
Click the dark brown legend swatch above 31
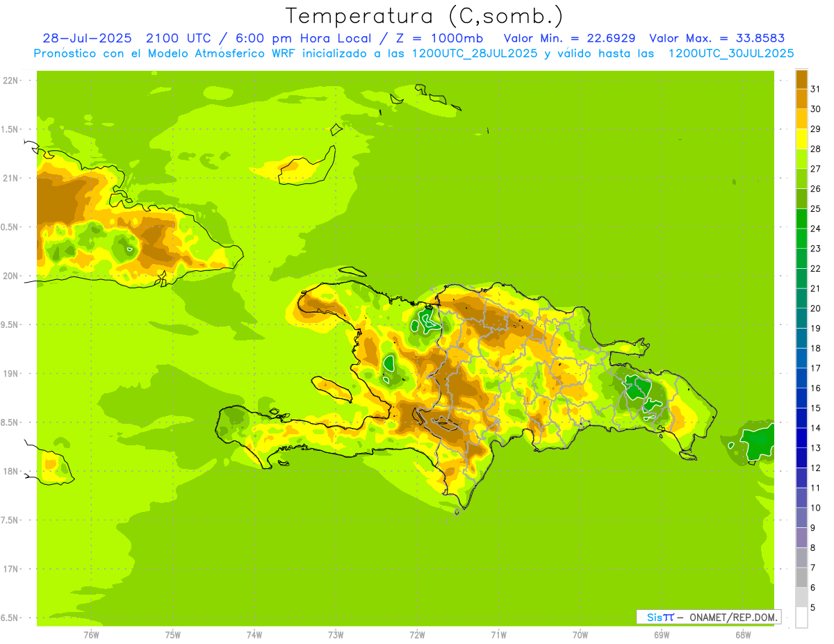[x=801, y=79]
